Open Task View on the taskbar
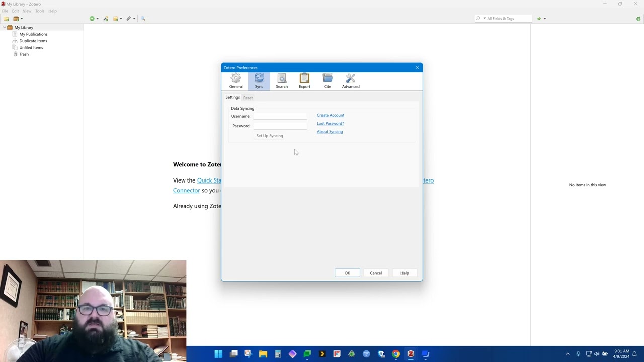This screenshot has height=362, width=644. click(234, 354)
